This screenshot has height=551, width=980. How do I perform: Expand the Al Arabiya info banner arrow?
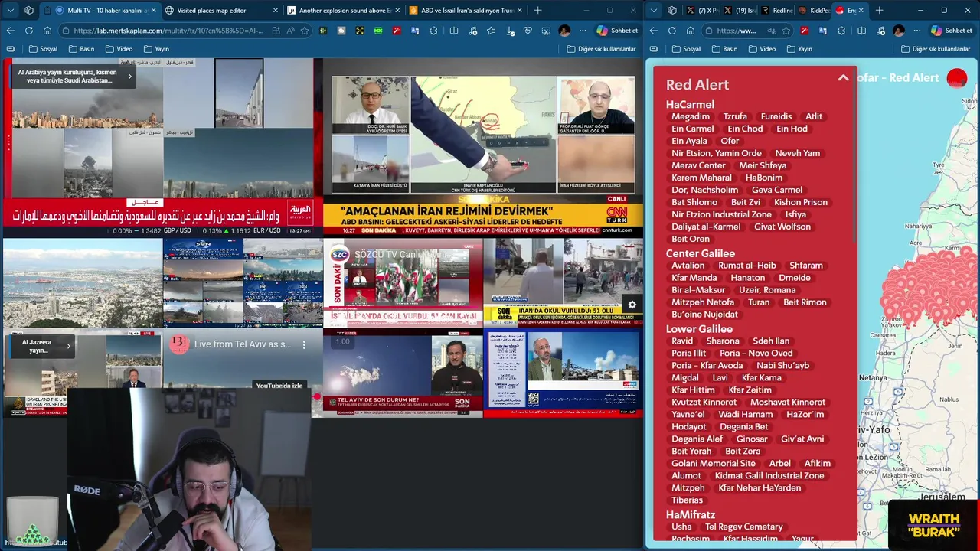click(129, 77)
